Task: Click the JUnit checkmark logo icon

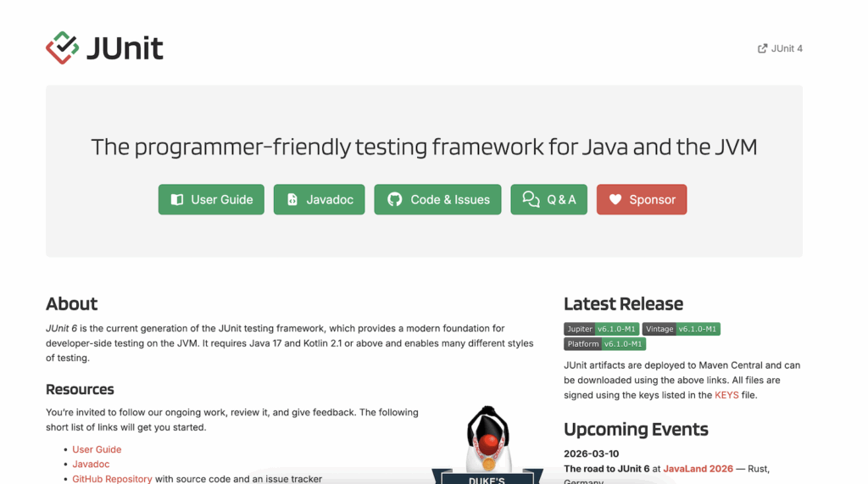Action: coord(62,47)
